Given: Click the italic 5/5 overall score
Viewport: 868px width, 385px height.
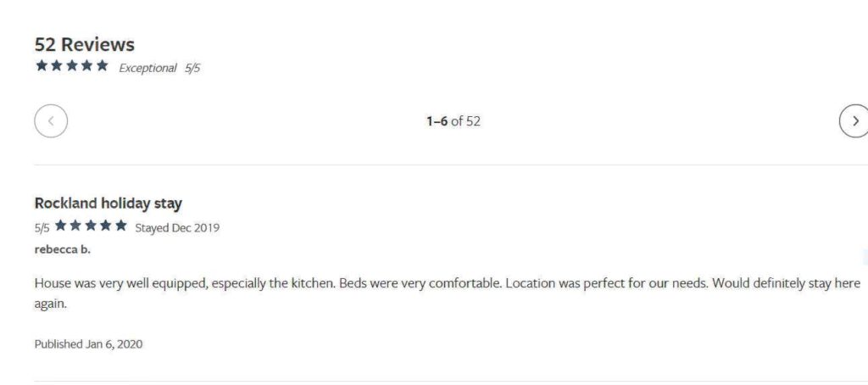Looking at the screenshot, I should [x=192, y=68].
